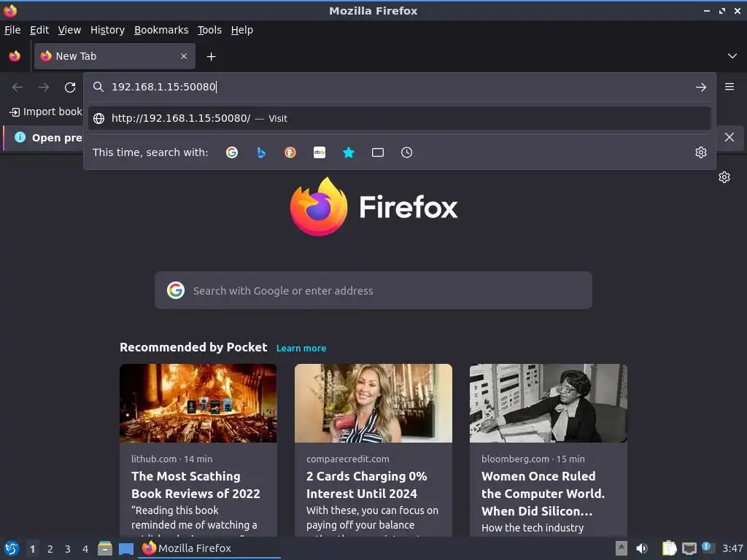This screenshot has height=560, width=747.
Task: Go forward one page
Action: pyautogui.click(x=44, y=87)
